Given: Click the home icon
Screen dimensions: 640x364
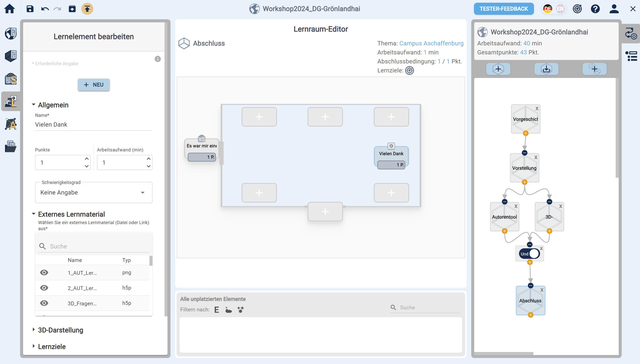Looking at the screenshot, I should pyautogui.click(x=10, y=9).
